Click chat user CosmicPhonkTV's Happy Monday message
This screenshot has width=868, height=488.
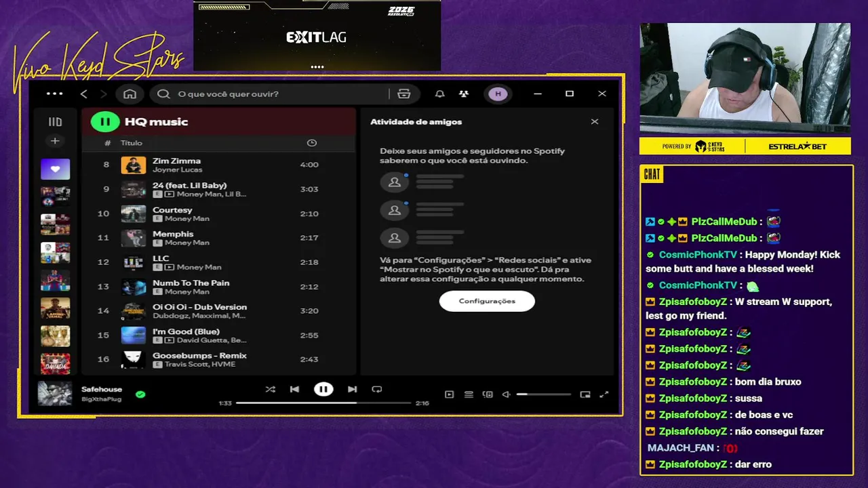tap(743, 262)
